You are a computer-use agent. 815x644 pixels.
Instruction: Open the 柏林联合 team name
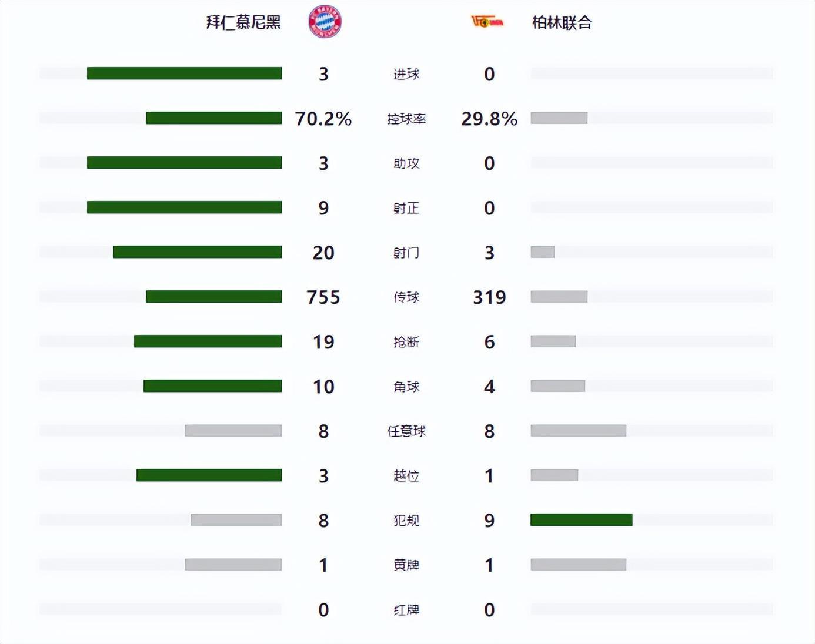coord(562,23)
